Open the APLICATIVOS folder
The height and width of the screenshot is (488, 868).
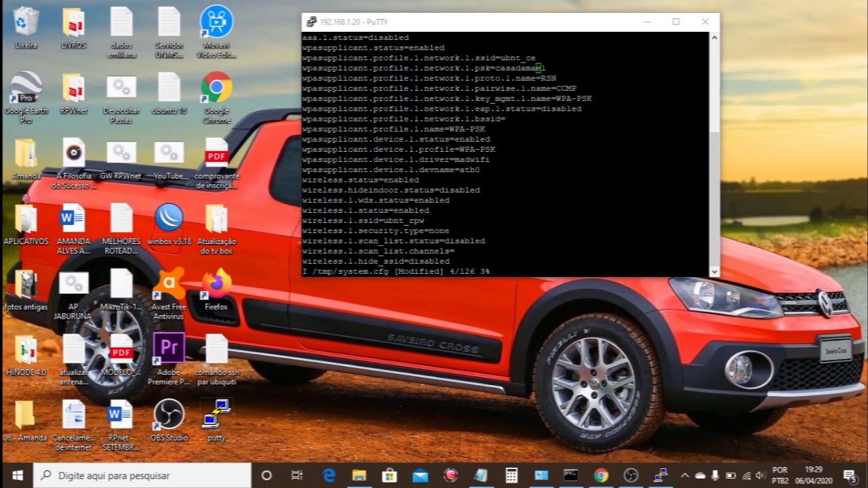(26, 224)
